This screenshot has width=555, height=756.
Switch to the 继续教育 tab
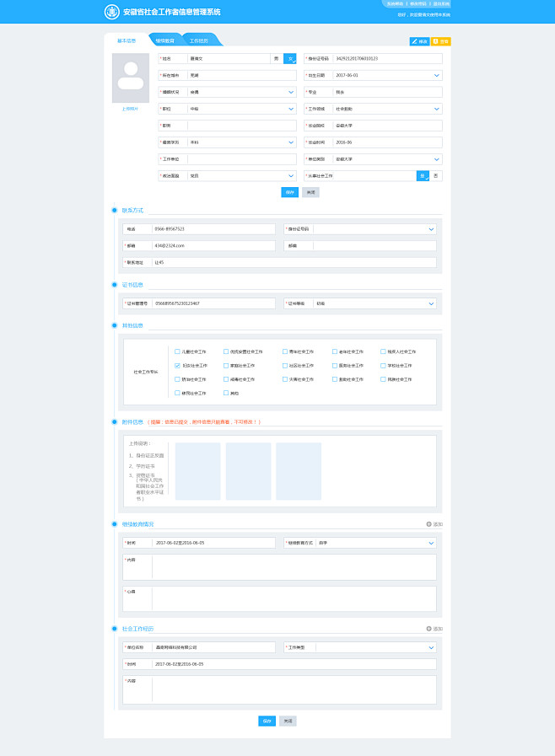tap(165, 40)
